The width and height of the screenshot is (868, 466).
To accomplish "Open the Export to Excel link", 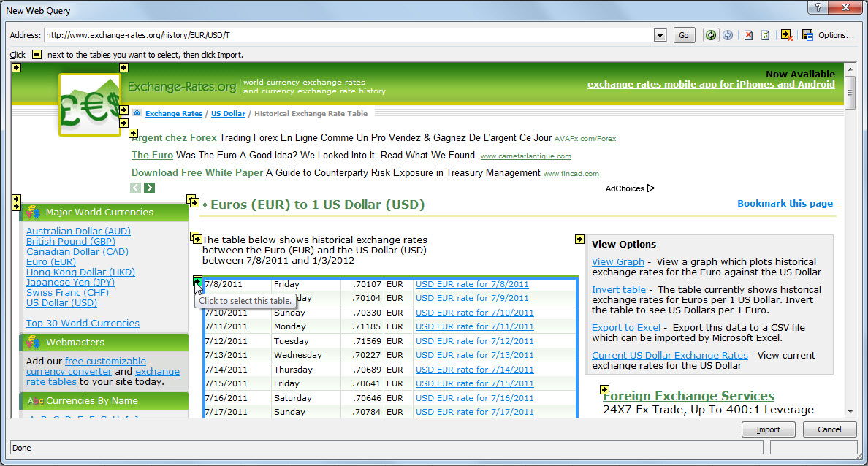I will (x=626, y=328).
